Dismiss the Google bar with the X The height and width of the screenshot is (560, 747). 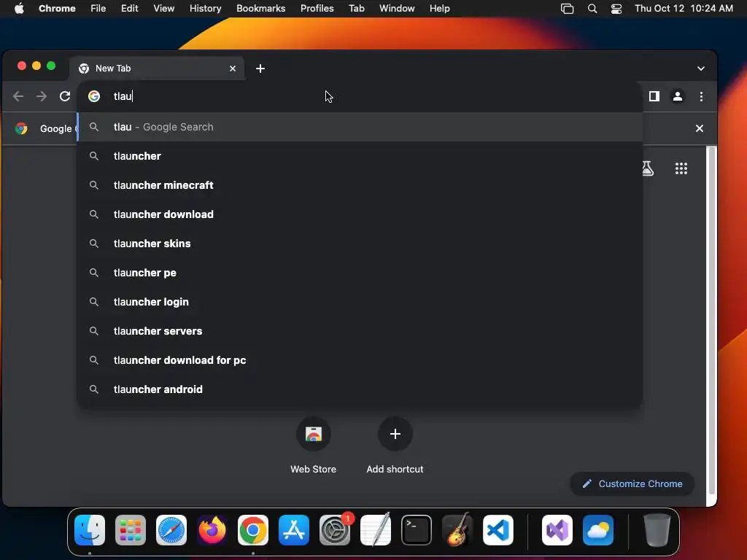(x=700, y=128)
